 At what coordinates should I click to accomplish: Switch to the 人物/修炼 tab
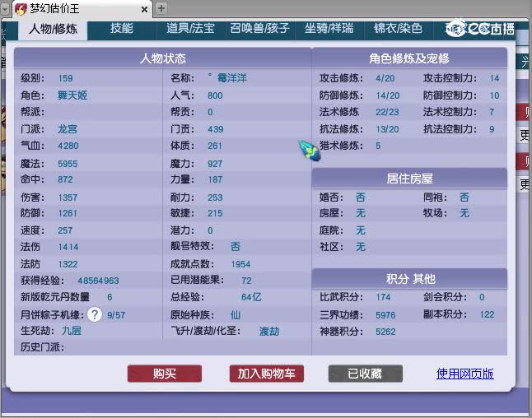pos(54,29)
